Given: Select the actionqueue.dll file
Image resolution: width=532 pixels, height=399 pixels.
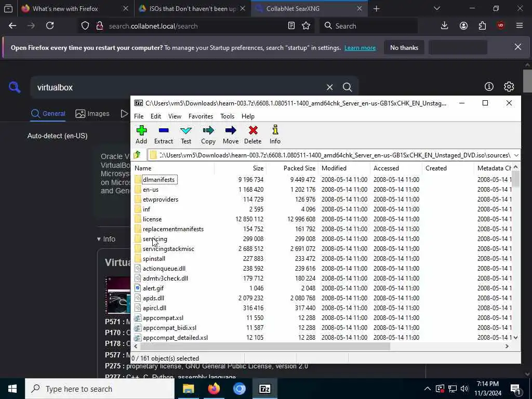Looking at the screenshot, I should (x=164, y=269).
